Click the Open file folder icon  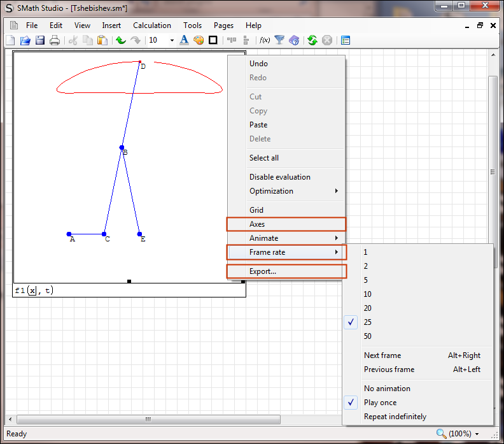coord(25,40)
